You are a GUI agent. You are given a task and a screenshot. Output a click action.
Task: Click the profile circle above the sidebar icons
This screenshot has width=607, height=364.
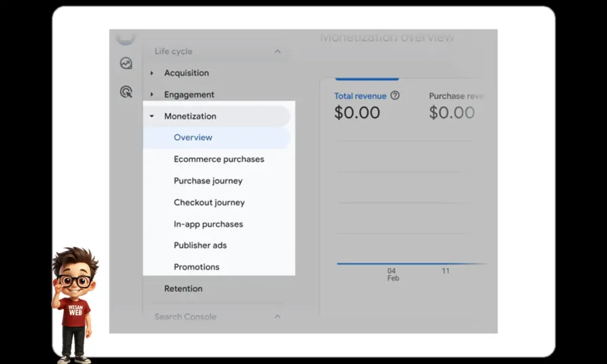click(x=126, y=37)
